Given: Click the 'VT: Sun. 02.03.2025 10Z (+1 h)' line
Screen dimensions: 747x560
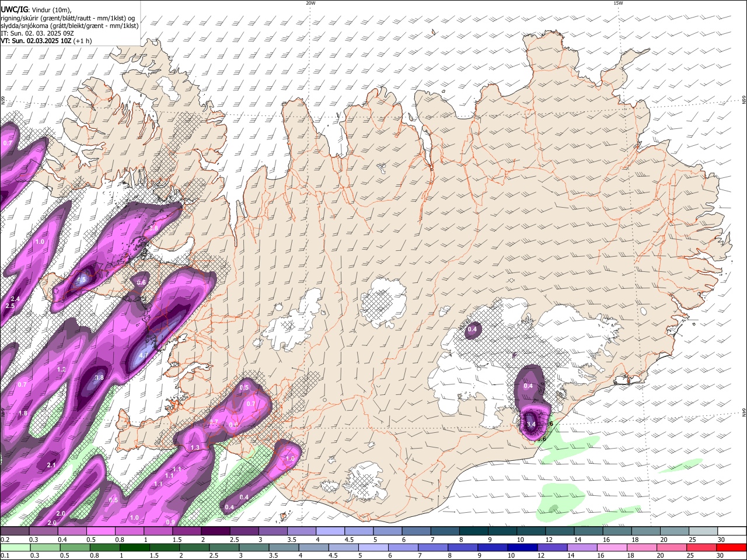Looking at the screenshot, I should click(x=46, y=41).
